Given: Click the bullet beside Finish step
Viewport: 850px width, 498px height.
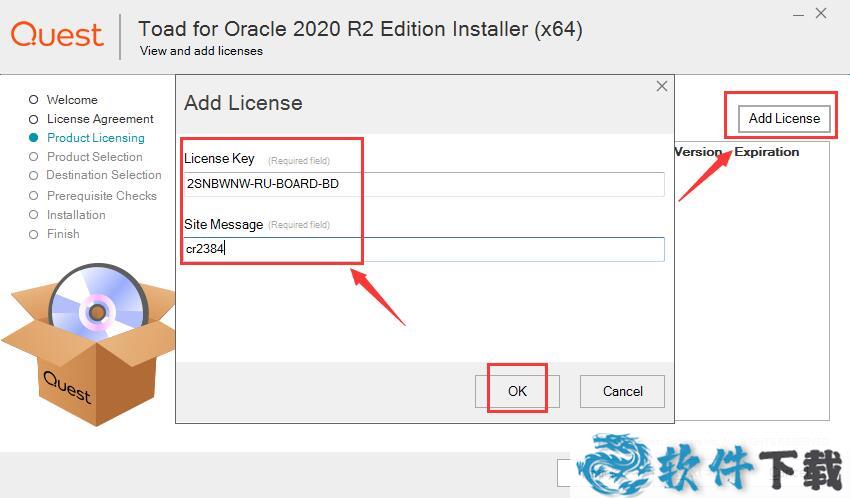Looking at the screenshot, I should [x=34, y=234].
